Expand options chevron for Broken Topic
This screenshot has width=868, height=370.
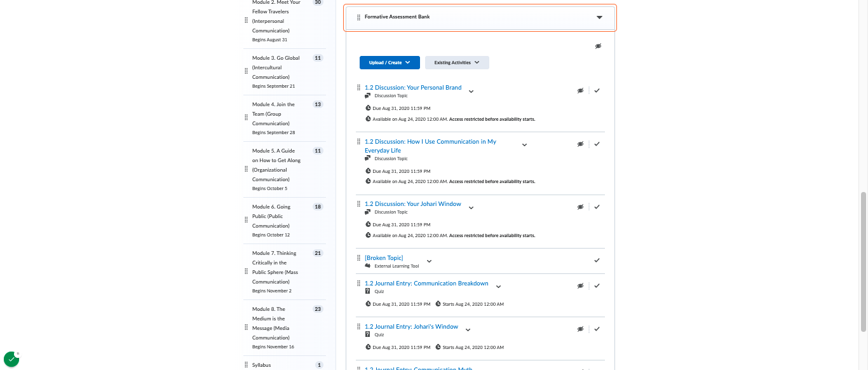(x=429, y=261)
